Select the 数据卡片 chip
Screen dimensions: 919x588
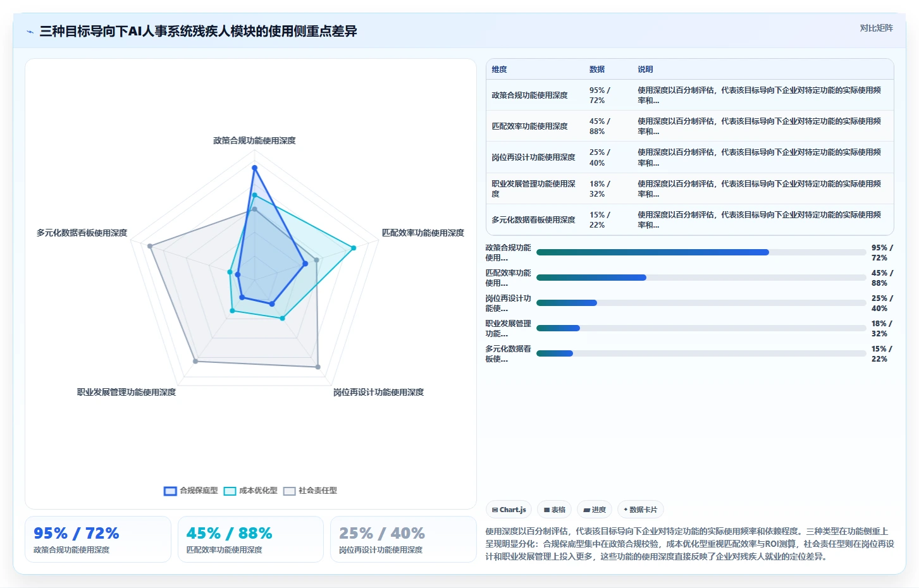click(x=640, y=510)
